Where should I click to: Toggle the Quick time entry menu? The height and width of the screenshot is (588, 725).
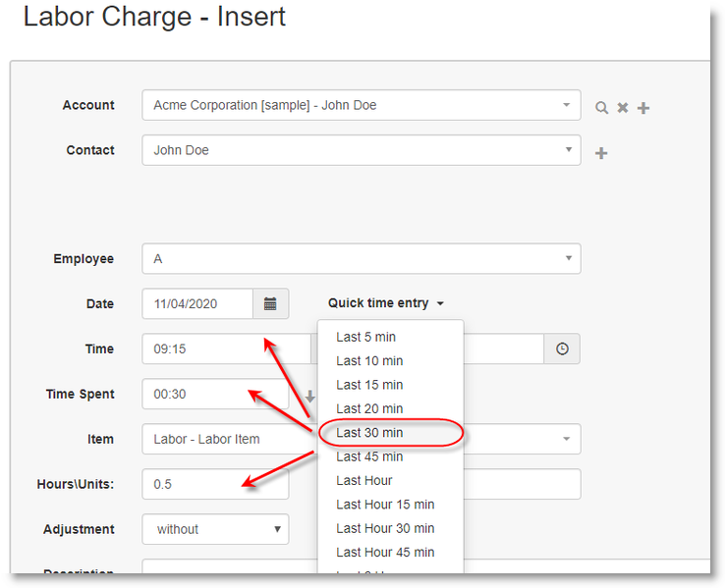386,303
